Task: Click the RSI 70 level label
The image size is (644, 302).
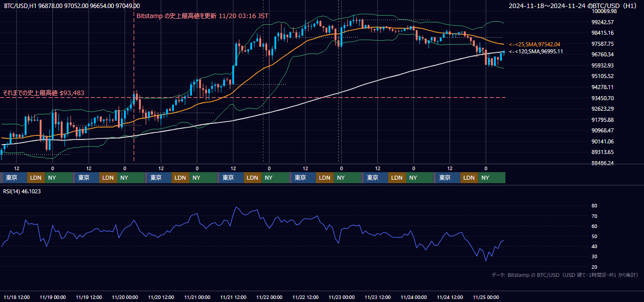Action: coord(594,216)
